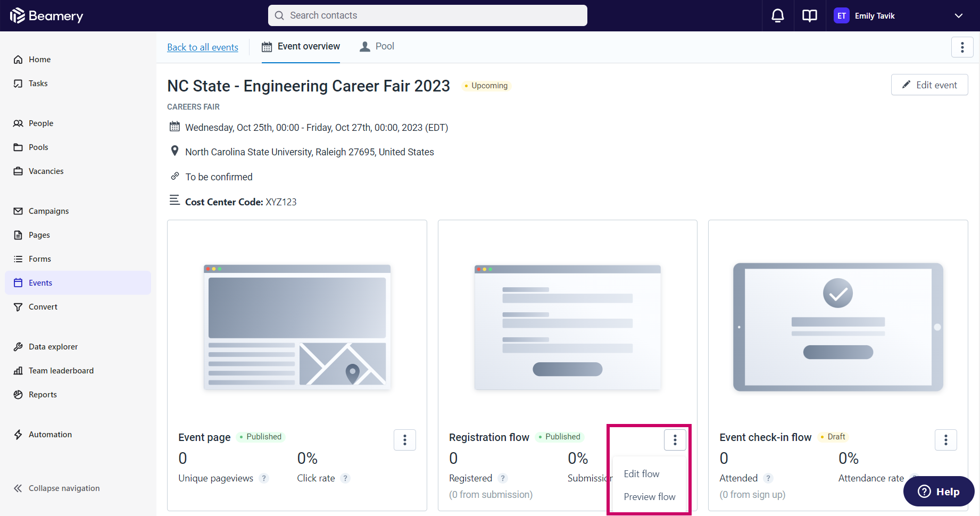Click the Event check-in tablet illustration
This screenshot has width=980, height=516.
tap(838, 327)
